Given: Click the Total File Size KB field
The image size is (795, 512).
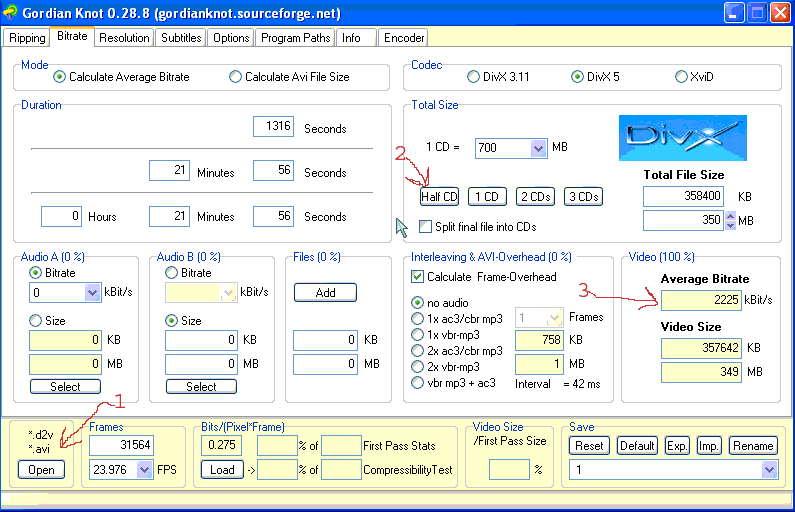Looking at the screenshot, I should point(683,196).
